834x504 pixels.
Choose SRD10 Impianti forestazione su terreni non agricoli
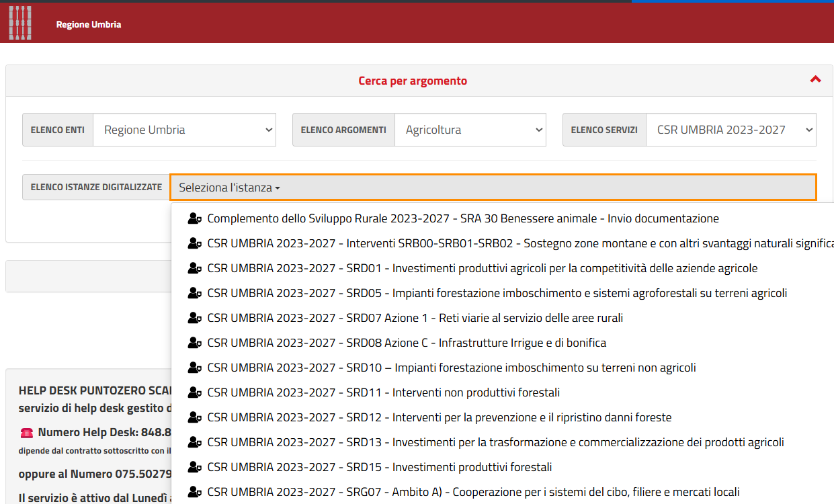(x=451, y=368)
